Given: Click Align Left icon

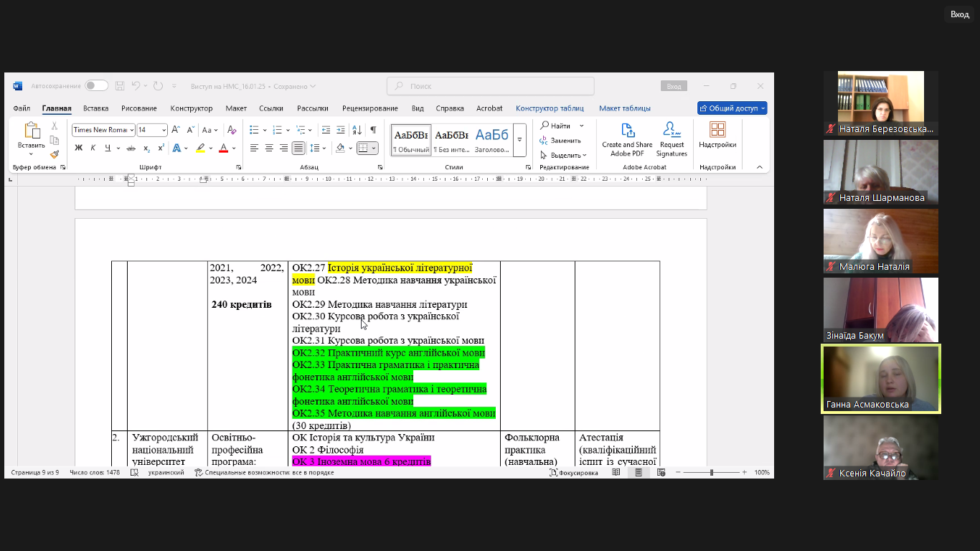Looking at the screenshot, I should point(254,148).
